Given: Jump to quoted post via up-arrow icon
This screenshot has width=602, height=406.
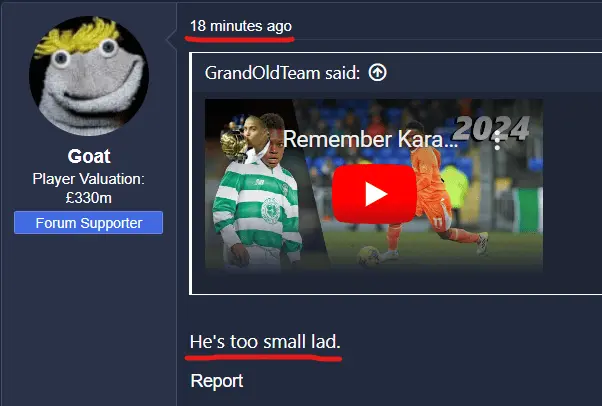Looking at the screenshot, I should click(x=377, y=72).
